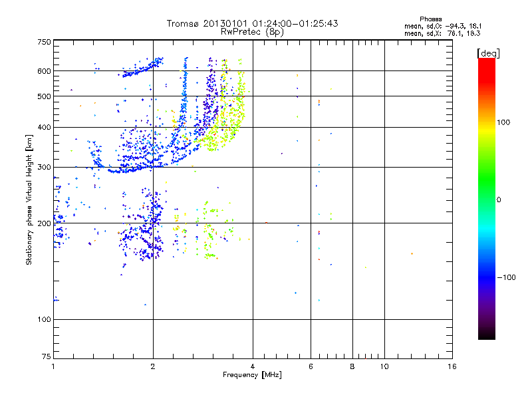This screenshot has height=399, width=532.
Task: Click the y-axis label '75'
Action: [x=47, y=356]
